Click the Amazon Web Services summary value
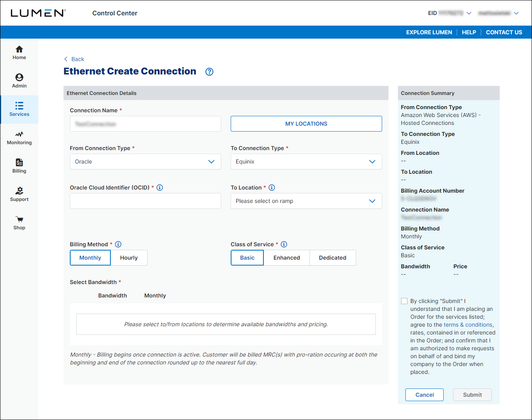Viewport: 532px width, 420px height. point(441,119)
